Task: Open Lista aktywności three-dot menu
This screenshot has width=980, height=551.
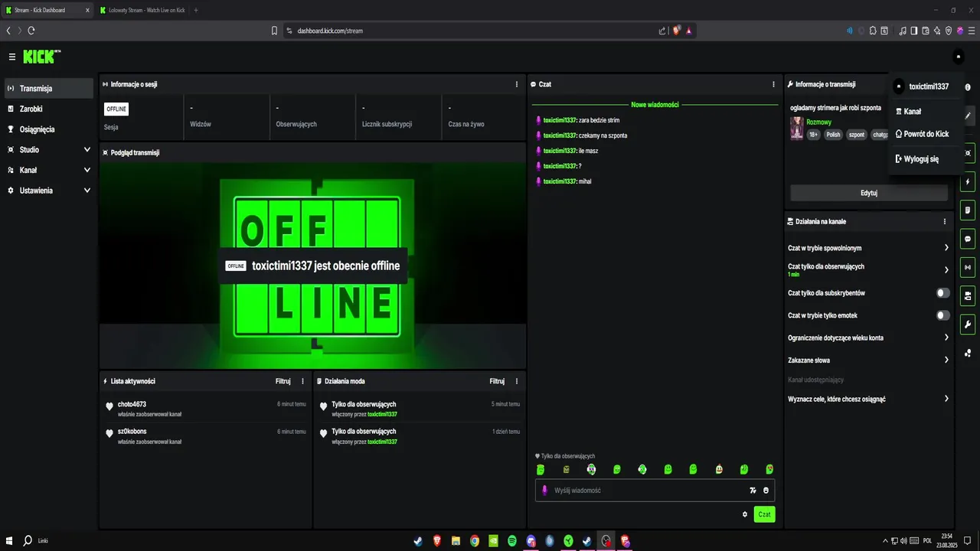Action: click(x=302, y=381)
